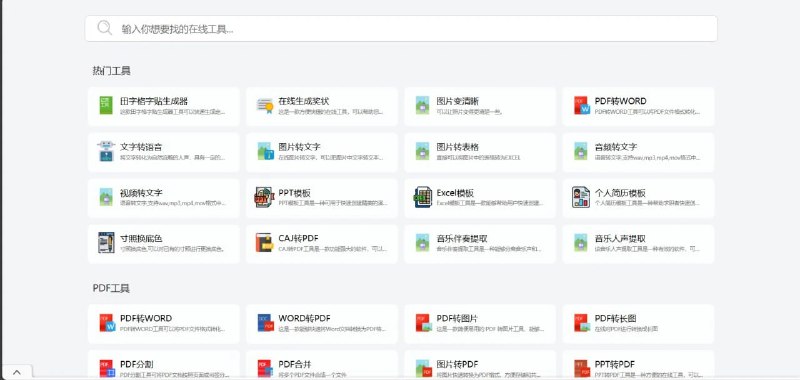Select the 音乐人声提取 icon
Viewport: 800px width, 380px height.
[x=581, y=243]
